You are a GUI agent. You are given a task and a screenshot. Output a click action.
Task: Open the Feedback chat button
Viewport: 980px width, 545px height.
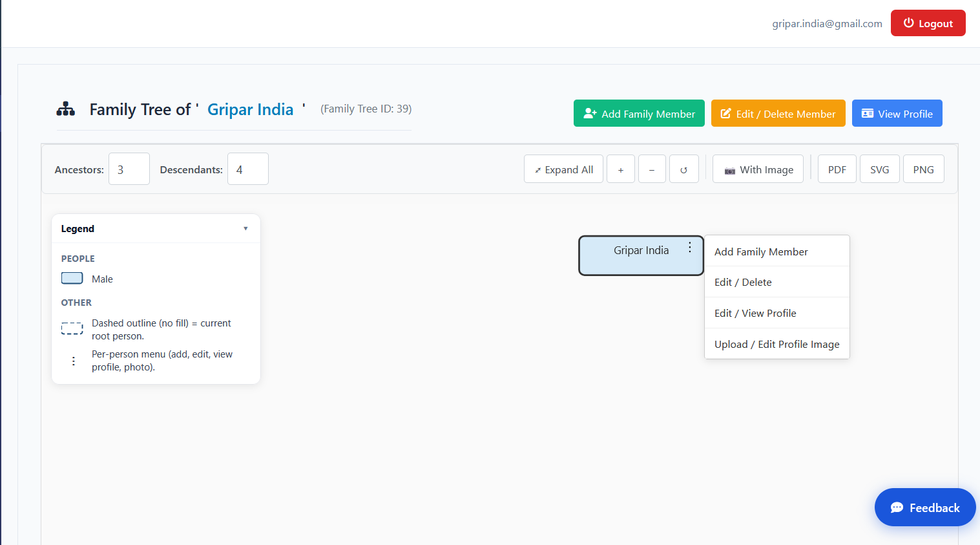tap(925, 508)
